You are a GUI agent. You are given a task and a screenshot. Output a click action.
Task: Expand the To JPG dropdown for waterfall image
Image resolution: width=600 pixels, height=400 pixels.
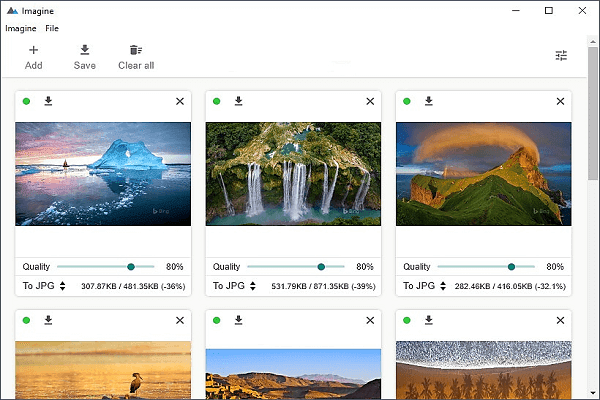[235, 286]
